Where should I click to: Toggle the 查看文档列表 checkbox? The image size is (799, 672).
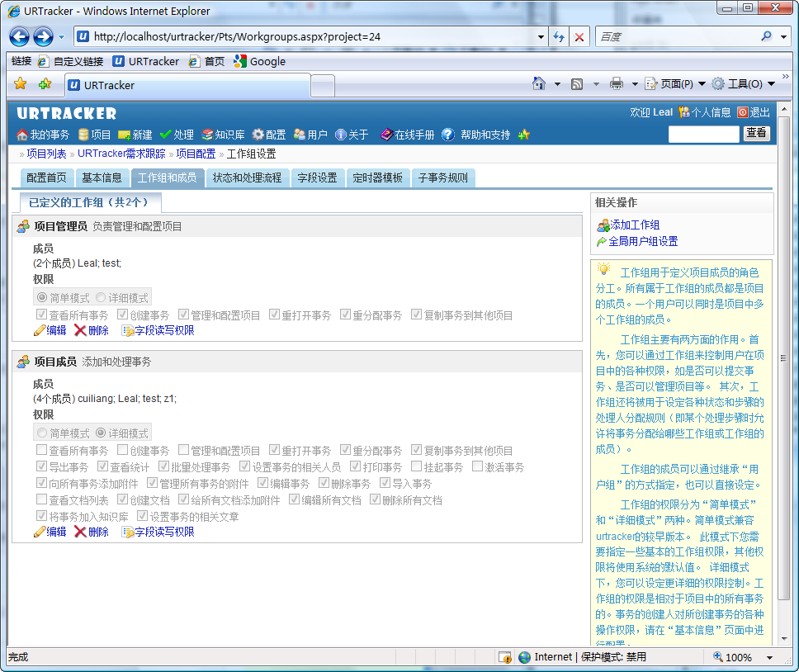(41, 499)
